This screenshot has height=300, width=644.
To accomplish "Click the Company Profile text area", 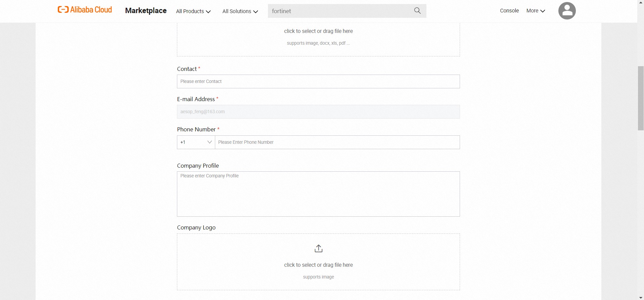I will [x=318, y=194].
